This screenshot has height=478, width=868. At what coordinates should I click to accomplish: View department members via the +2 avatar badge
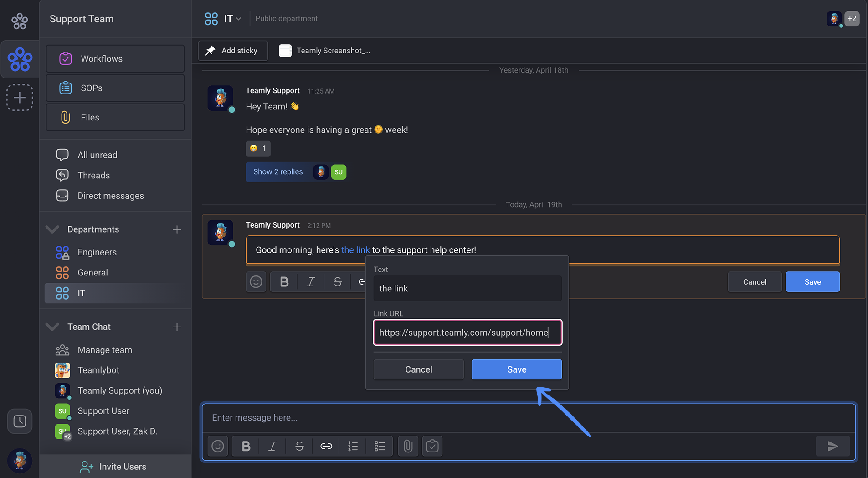pos(852,19)
